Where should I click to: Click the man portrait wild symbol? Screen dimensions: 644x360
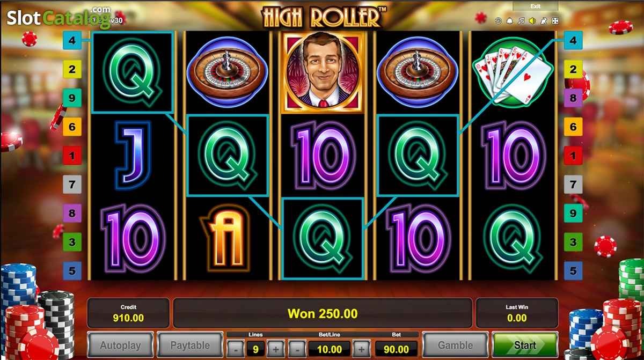322,72
